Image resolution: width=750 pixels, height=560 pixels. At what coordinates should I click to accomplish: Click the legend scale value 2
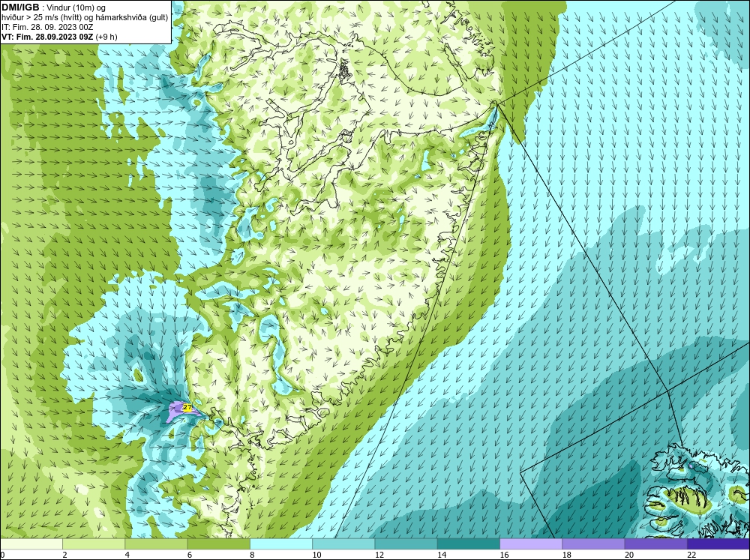64,555
